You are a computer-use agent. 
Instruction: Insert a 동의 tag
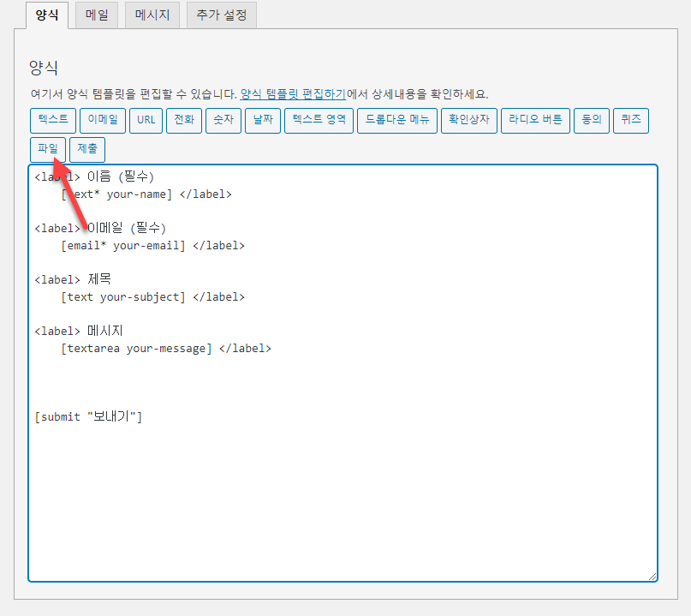(592, 121)
